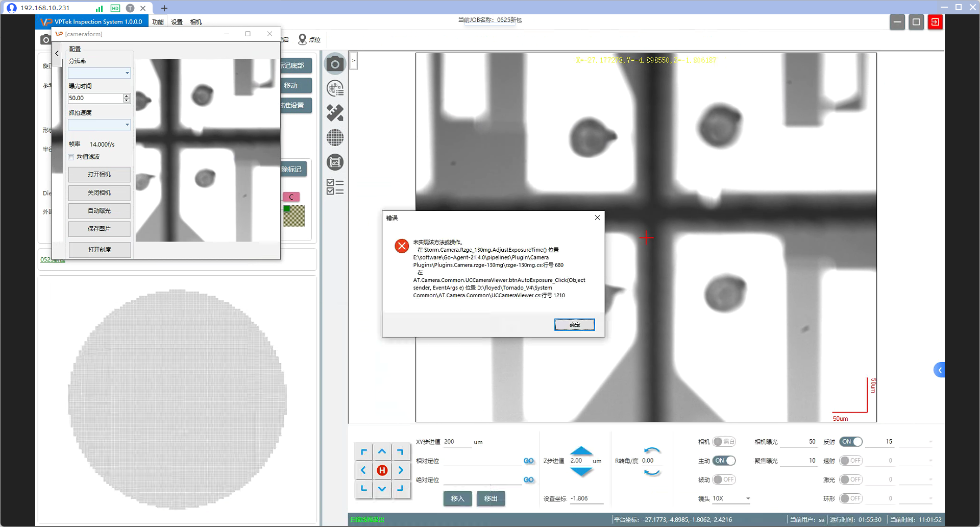980x527 pixels.
Task: Toggle the 透射 OFF light switch
Action: coord(851,461)
